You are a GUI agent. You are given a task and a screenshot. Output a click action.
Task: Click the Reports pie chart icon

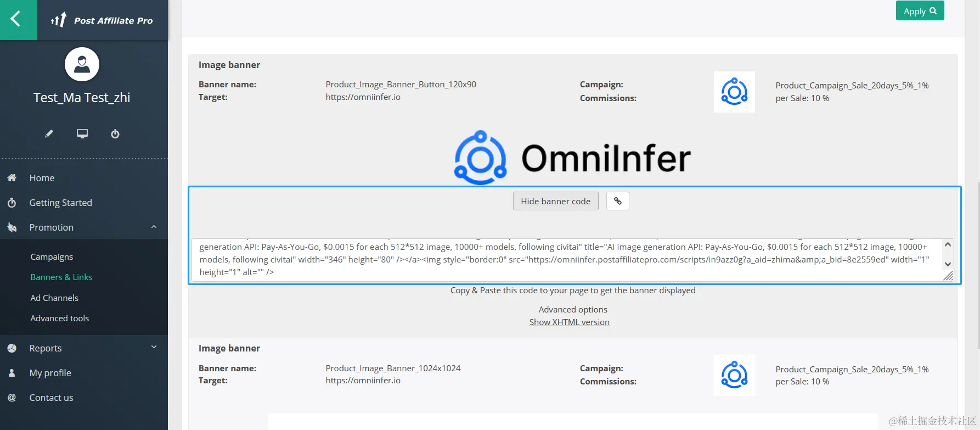[12, 348]
